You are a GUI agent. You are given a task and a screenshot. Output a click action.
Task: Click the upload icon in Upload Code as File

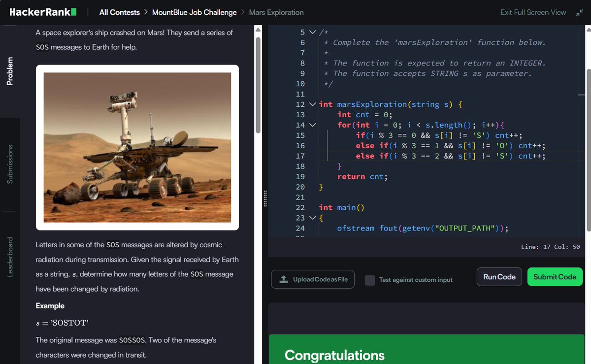(284, 279)
